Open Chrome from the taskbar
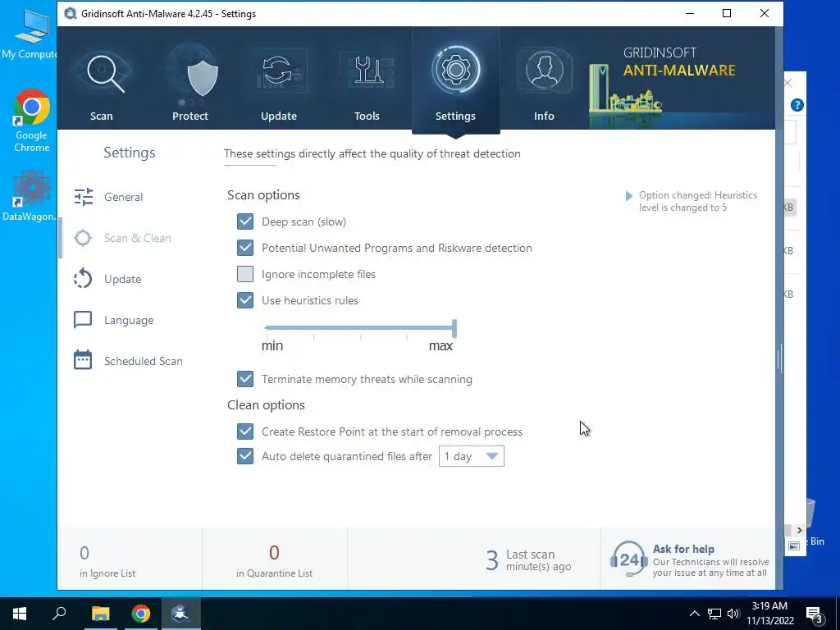 (x=141, y=614)
